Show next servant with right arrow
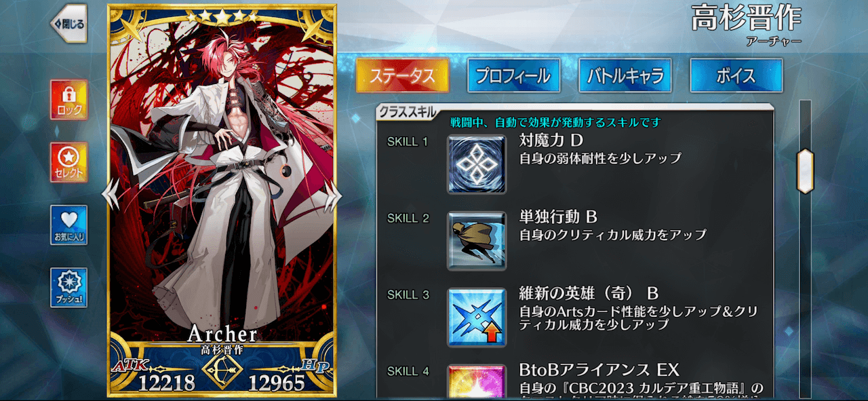 (333, 195)
